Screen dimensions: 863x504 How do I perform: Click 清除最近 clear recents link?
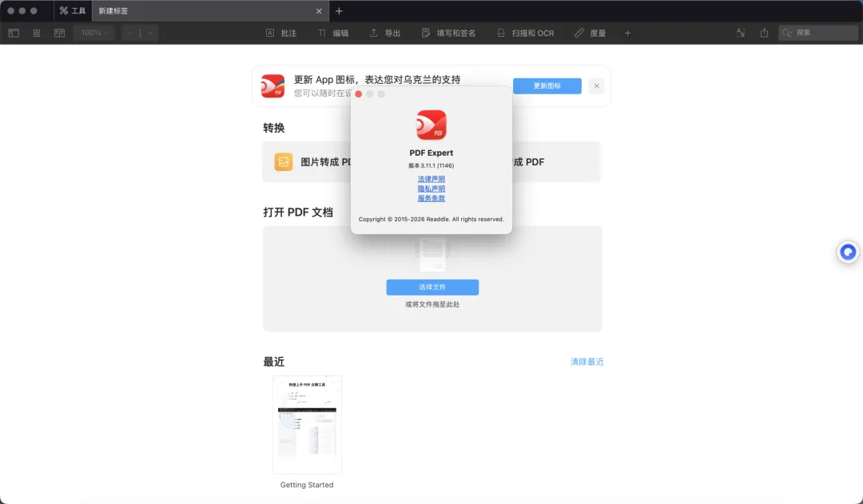pos(587,362)
